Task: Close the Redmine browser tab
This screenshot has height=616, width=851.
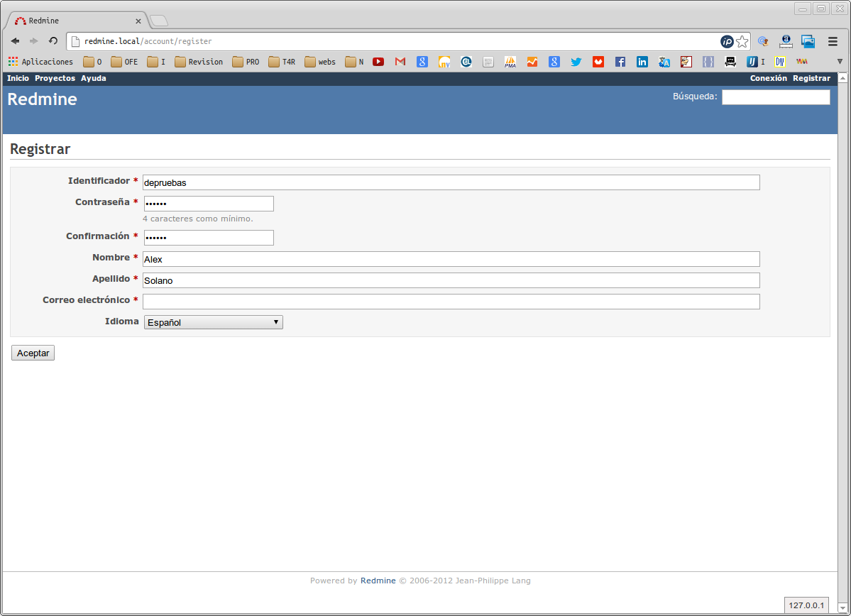Action: click(x=138, y=21)
